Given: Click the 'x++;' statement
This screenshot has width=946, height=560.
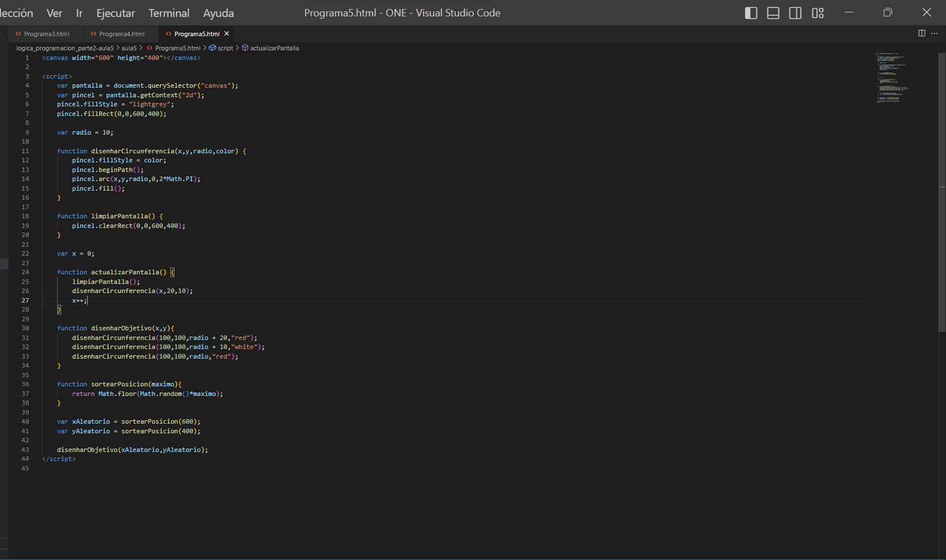Looking at the screenshot, I should tap(79, 300).
